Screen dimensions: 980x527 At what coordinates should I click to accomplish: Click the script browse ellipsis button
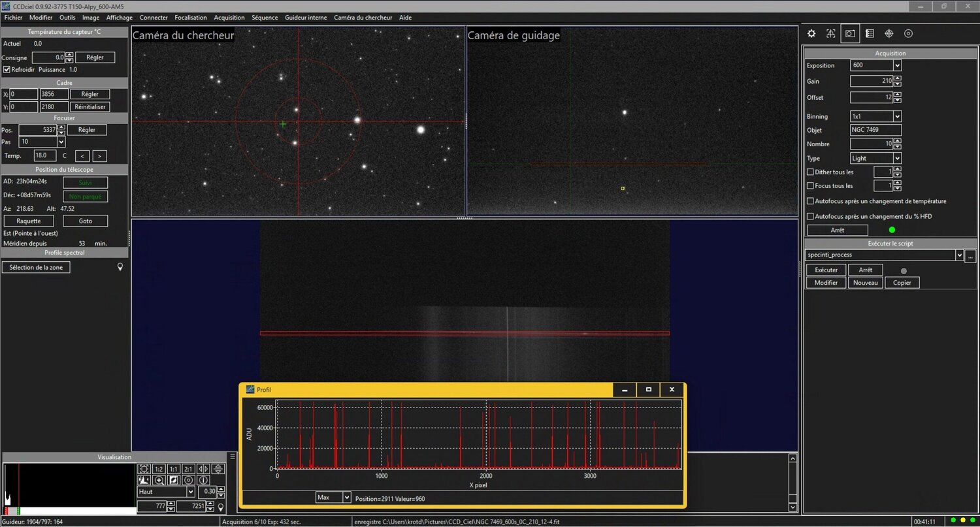coord(970,255)
